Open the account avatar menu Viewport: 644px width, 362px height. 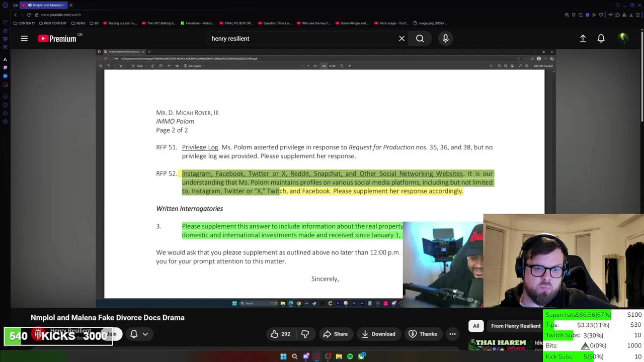(x=622, y=38)
